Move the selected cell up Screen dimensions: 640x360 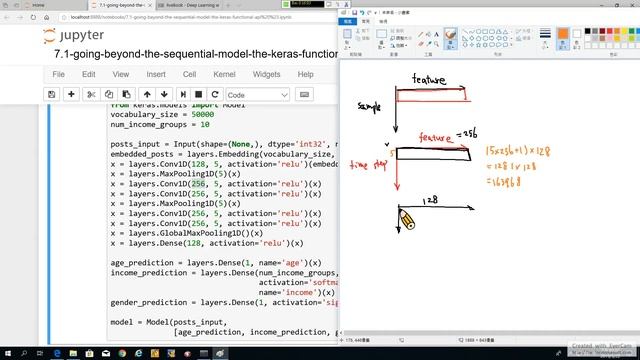coord(147,95)
